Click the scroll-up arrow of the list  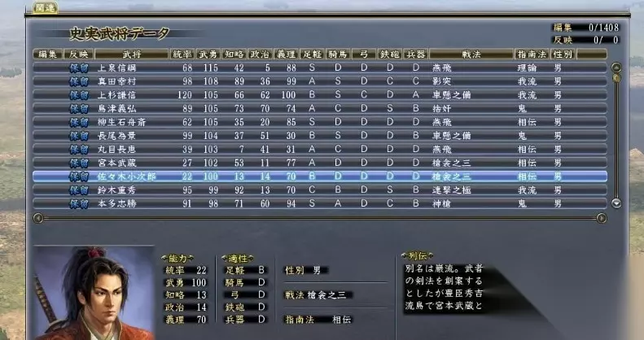[x=616, y=68]
